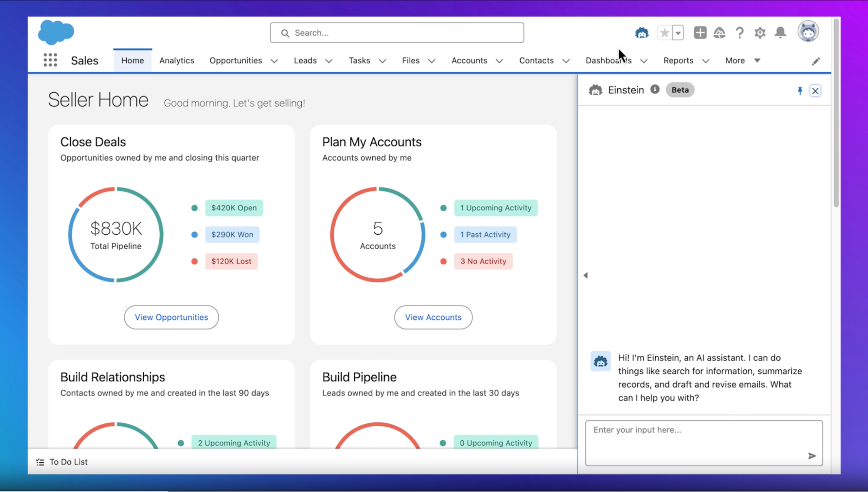The image size is (868, 492).
Task: Click the 1 Upcoming Activity badge in Accounts
Action: click(x=496, y=208)
